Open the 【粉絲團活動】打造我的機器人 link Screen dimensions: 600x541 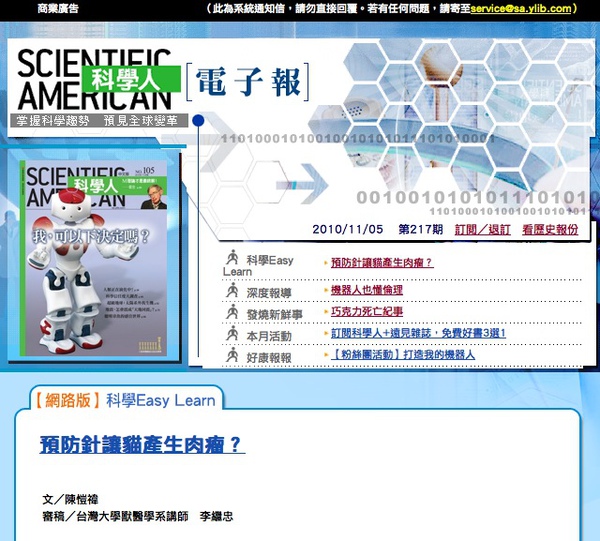pyautogui.click(x=403, y=354)
